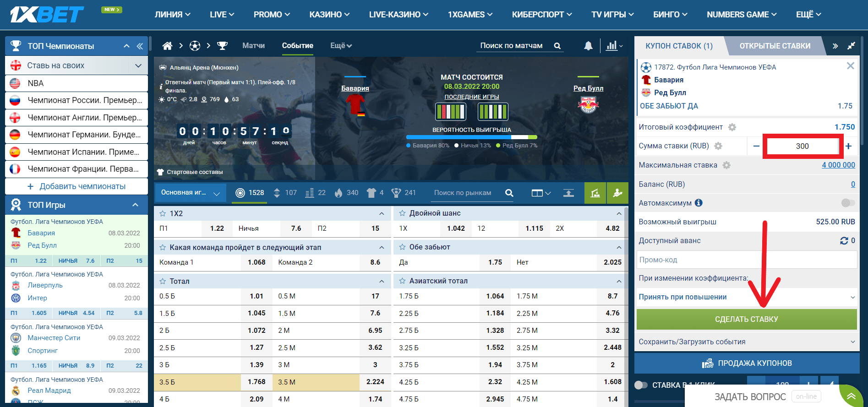Open the Основная игра dropdown
The image size is (868, 407).
click(x=190, y=193)
